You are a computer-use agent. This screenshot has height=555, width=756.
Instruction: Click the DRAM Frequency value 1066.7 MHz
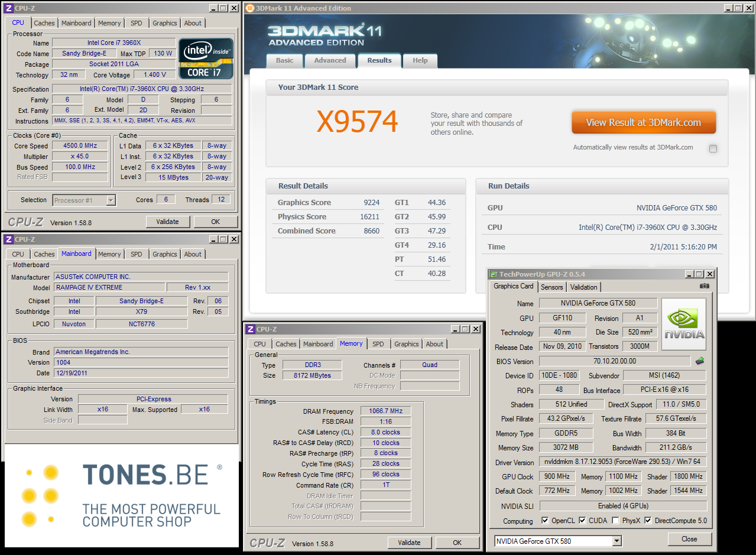coord(385,411)
